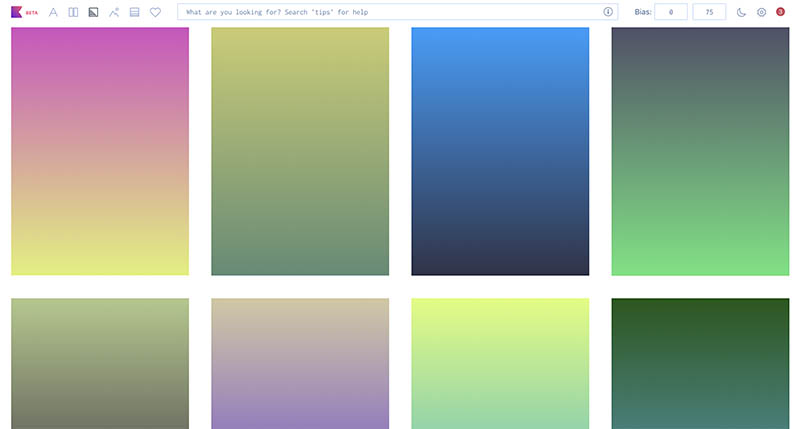This screenshot has height=429, width=800.
Task: Select the bright blue to navy gradient
Action: (x=500, y=151)
